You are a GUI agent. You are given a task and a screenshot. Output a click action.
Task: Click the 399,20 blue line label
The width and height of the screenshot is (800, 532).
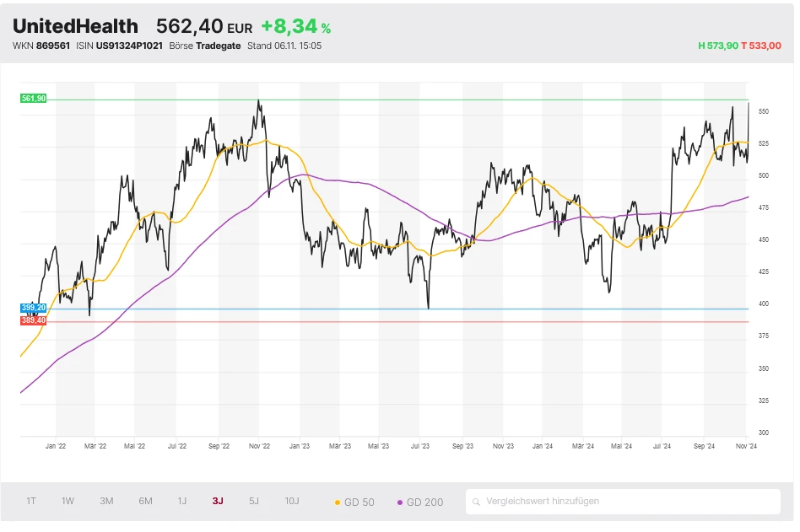click(x=34, y=308)
